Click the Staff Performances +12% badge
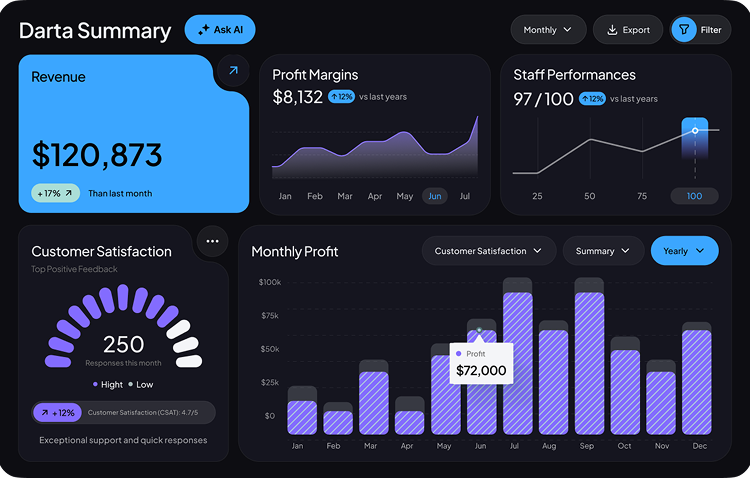This screenshot has width=750, height=478. (x=594, y=99)
